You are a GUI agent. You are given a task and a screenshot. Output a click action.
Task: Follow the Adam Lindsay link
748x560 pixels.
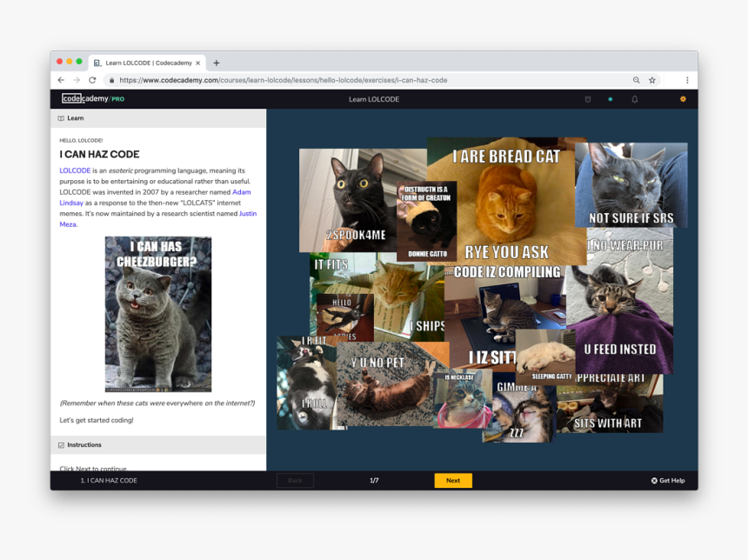242,192
